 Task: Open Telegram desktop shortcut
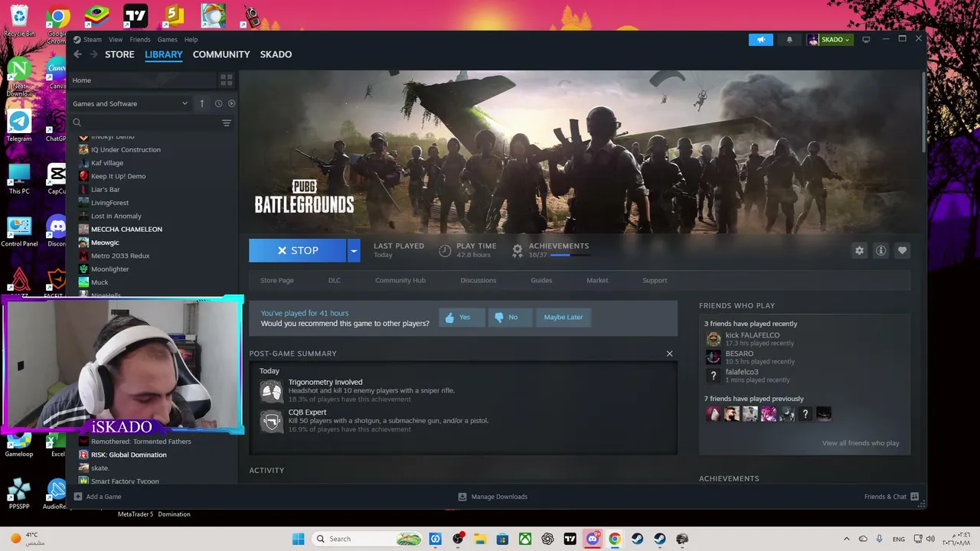click(19, 126)
